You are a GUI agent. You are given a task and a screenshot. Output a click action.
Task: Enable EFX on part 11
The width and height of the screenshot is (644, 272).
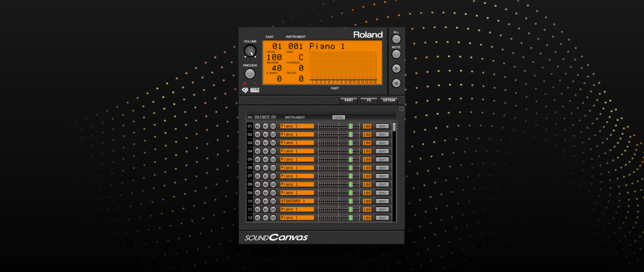point(273,209)
